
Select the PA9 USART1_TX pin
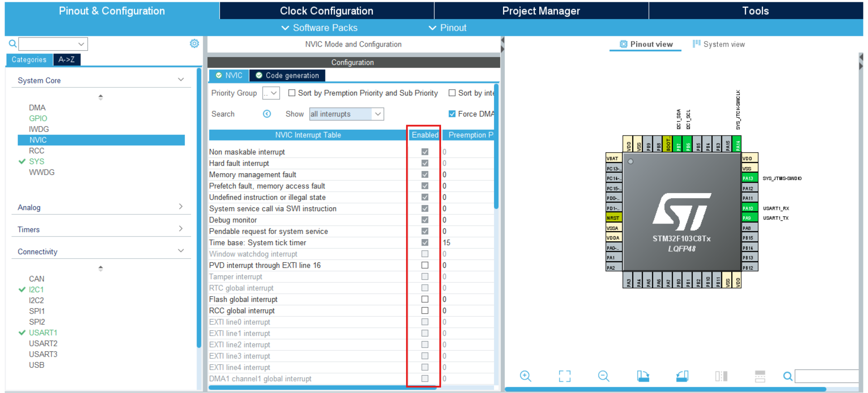pos(749,218)
